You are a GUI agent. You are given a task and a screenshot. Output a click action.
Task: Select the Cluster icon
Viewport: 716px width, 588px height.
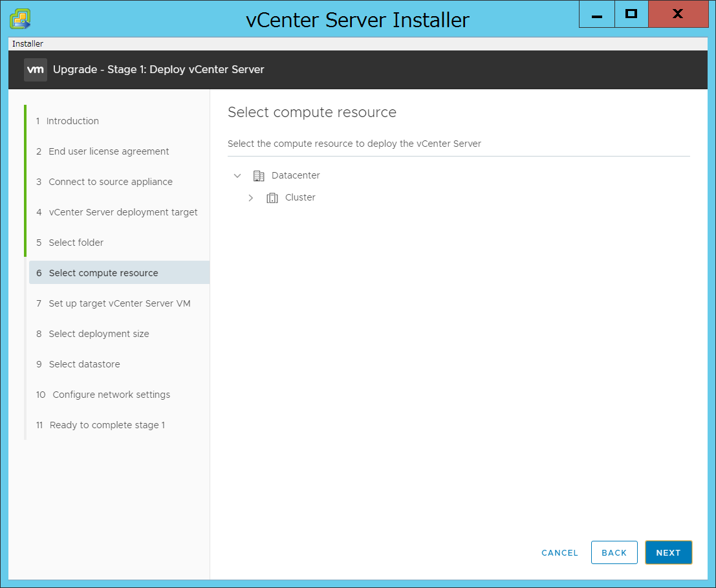(272, 198)
